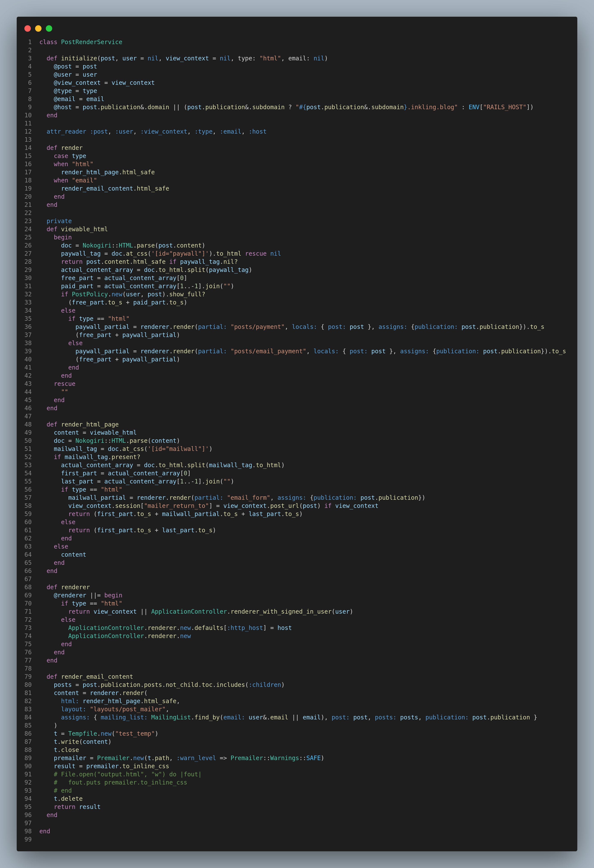The height and width of the screenshot is (868, 594).
Task: Click the attr_reader keyword on line 12
Action: tap(66, 131)
